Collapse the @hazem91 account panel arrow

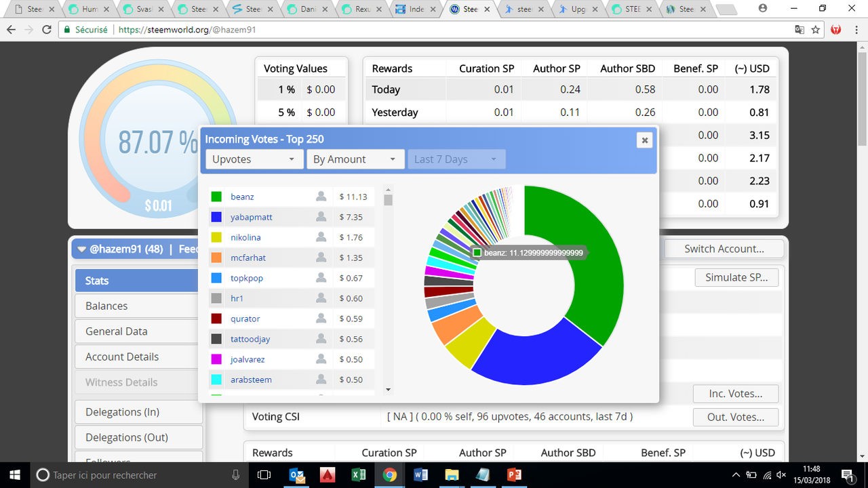coord(81,249)
